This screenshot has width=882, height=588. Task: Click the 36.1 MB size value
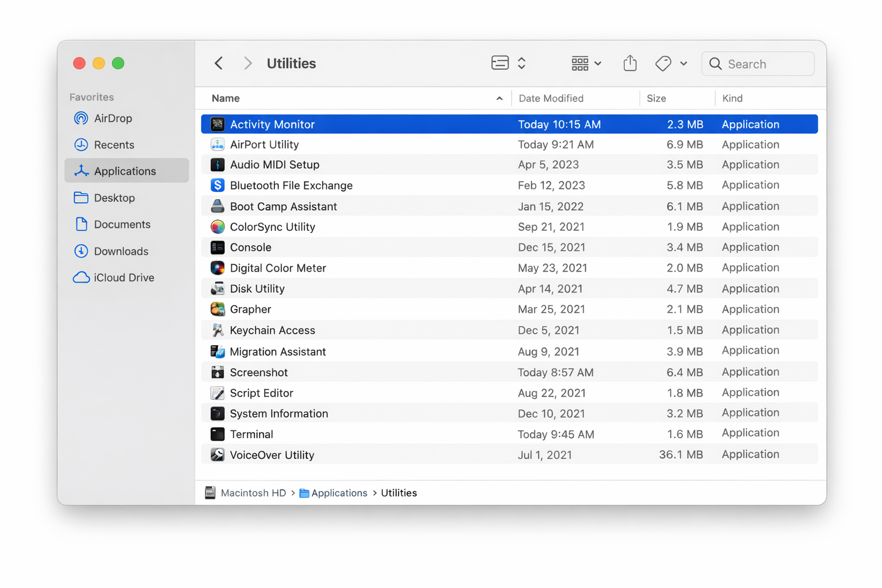coord(681,455)
